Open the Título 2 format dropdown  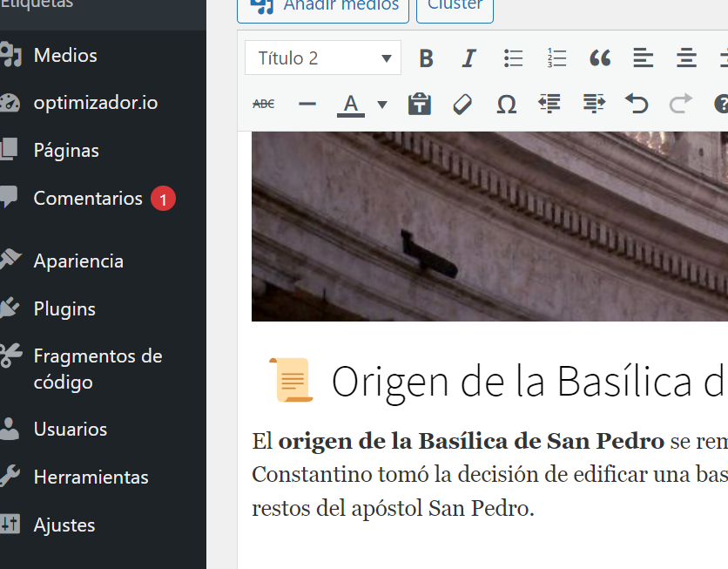323,58
